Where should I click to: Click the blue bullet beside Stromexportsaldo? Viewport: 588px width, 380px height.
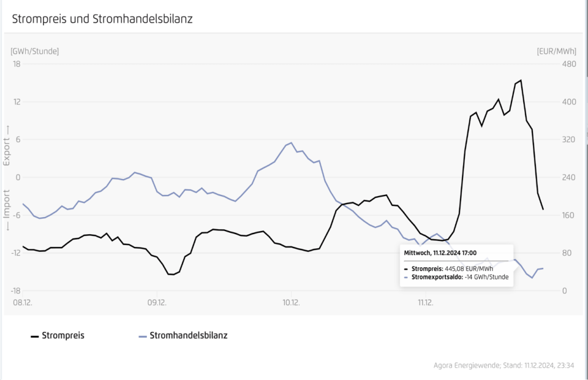(405, 278)
